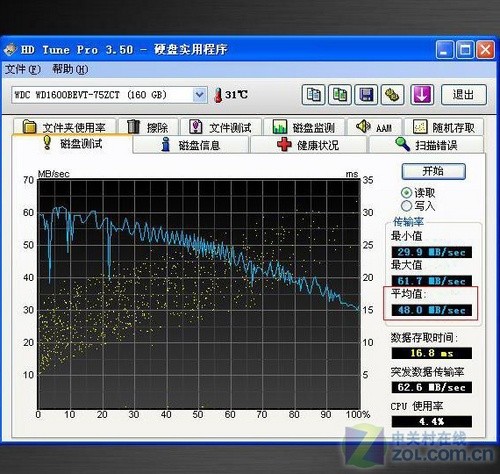Click the copy screenshot to clipboard icon
This screenshot has width=500, height=474.
click(340, 95)
